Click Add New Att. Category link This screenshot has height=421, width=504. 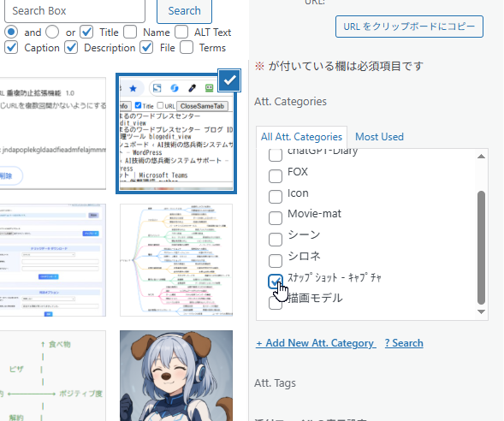(x=316, y=343)
